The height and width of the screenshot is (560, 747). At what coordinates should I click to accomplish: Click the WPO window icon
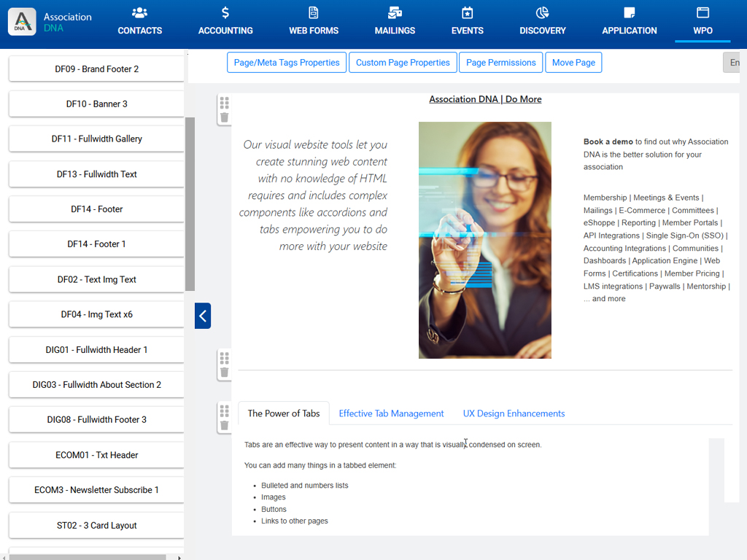click(x=703, y=12)
